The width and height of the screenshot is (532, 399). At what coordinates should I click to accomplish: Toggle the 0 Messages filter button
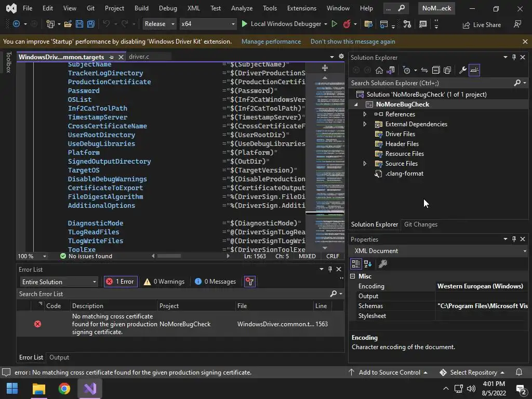[x=215, y=282]
